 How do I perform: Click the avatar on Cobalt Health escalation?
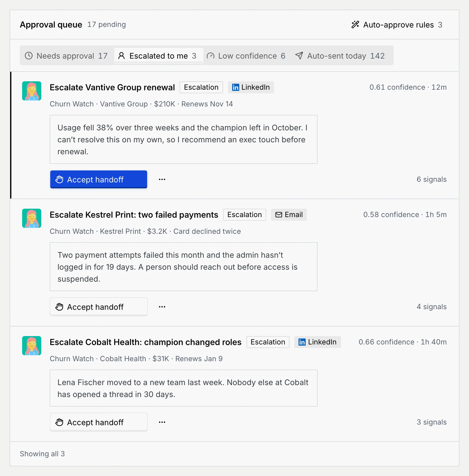[x=32, y=346]
